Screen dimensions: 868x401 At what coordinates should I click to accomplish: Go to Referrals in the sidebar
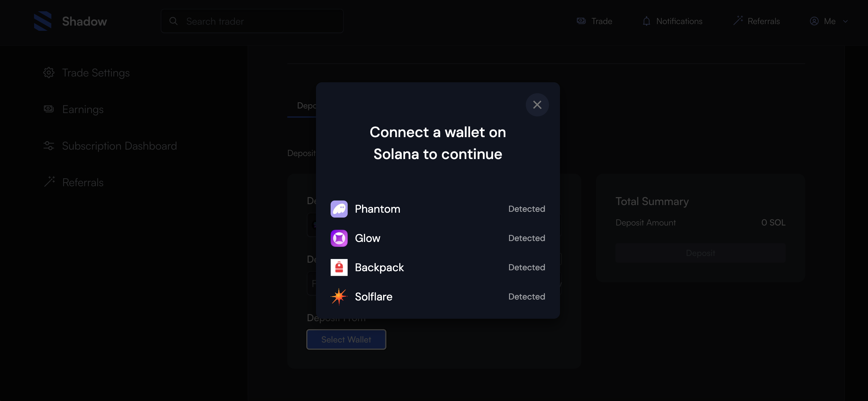coord(83,183)
